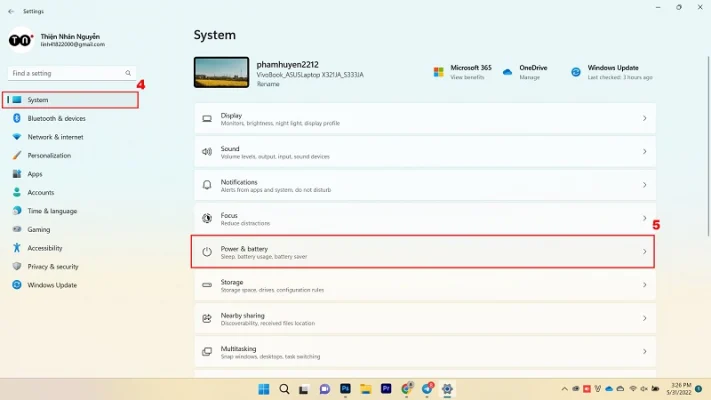Select the Personalization brush icon
This screenshot has width=711, height=400.
click(17, 155)
